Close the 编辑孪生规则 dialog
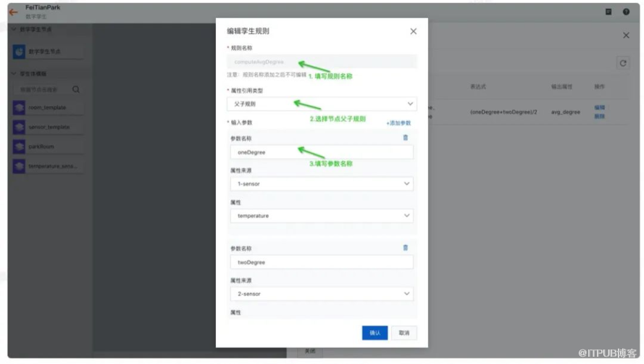 point(413,31)
